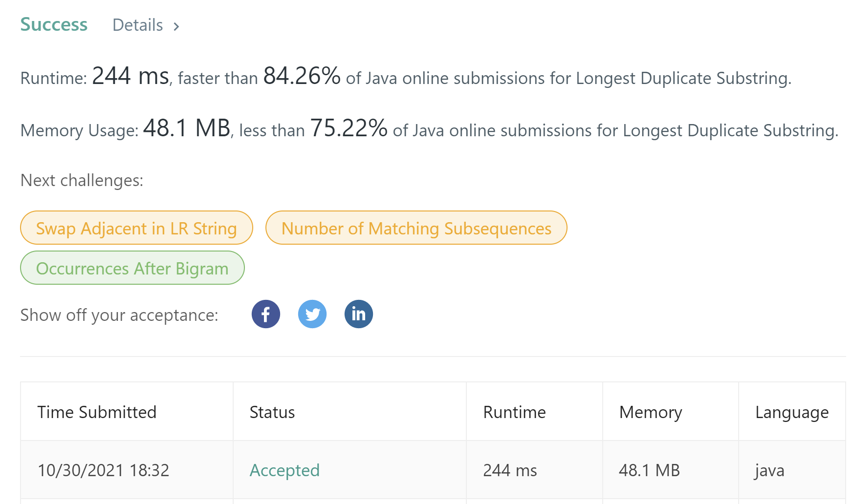Click the 48.1 MB cell in the table
853x504 pixels.
649,470
